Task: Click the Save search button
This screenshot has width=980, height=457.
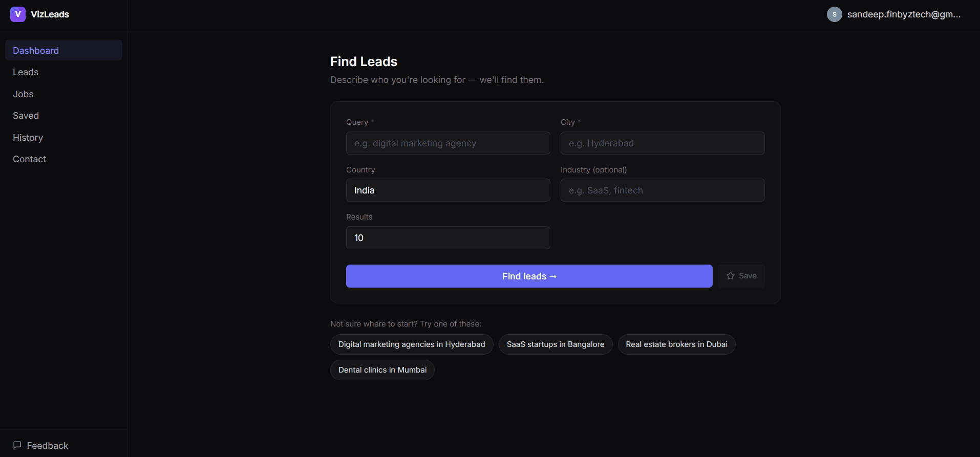Action: [741, 276]
